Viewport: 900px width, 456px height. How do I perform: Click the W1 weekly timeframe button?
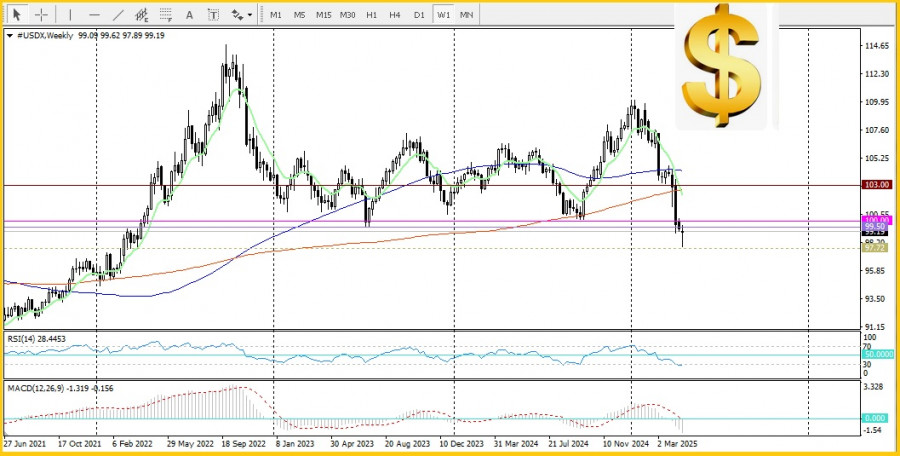point(443,15)
